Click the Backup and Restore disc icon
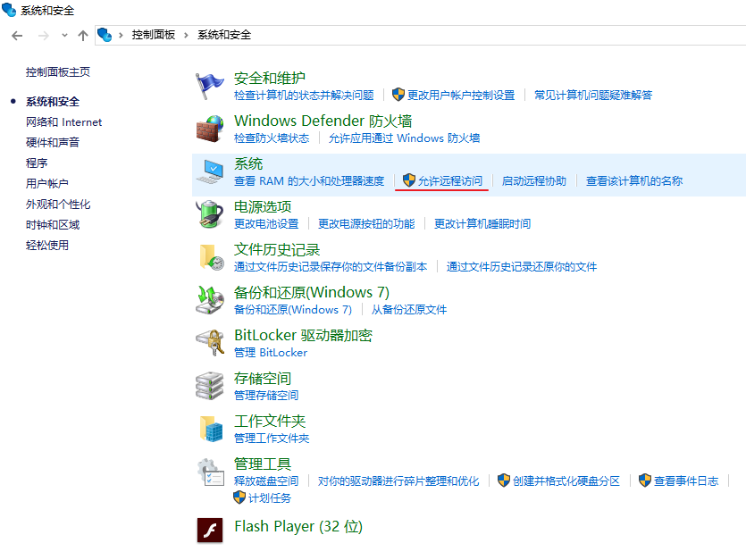Viewport: 746px width, 560px height. [x=209, y=300]
